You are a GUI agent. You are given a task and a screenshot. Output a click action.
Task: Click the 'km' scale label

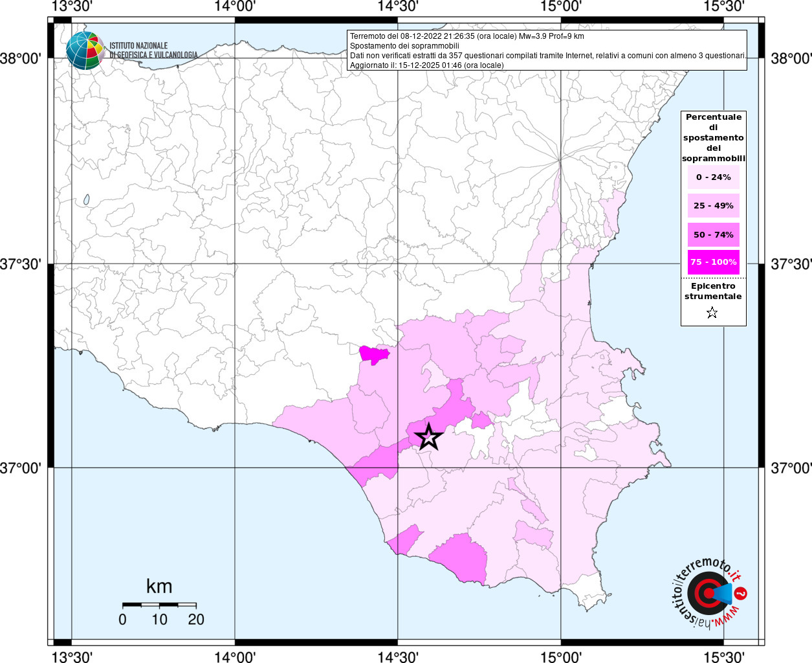pos(159,587)
